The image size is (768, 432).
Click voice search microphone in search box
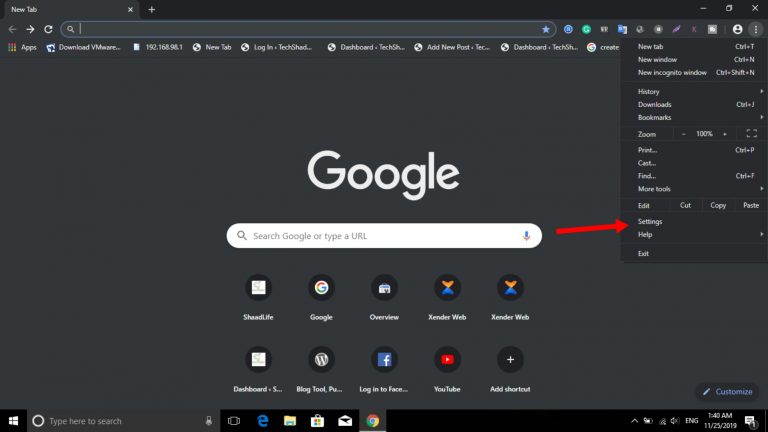[x=526, y=236]
